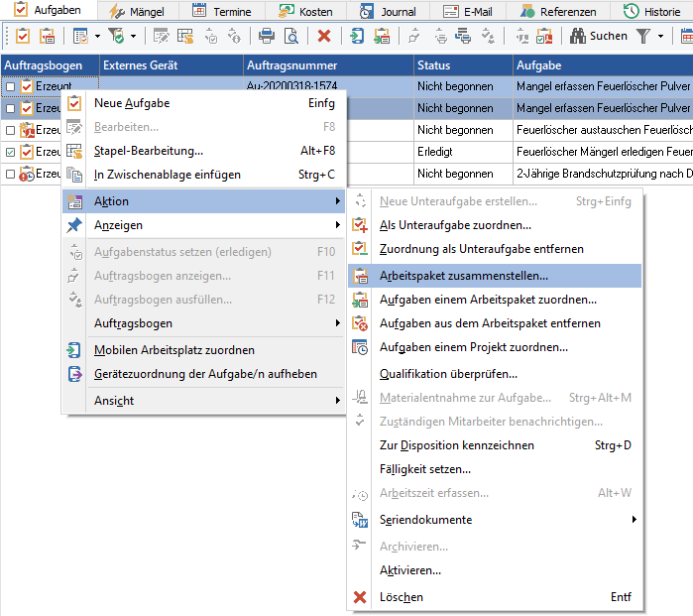Viewport: 693px width, 616px height.
Task: Click In Zwischenablage einfügen
Action: tap(204, 175)
